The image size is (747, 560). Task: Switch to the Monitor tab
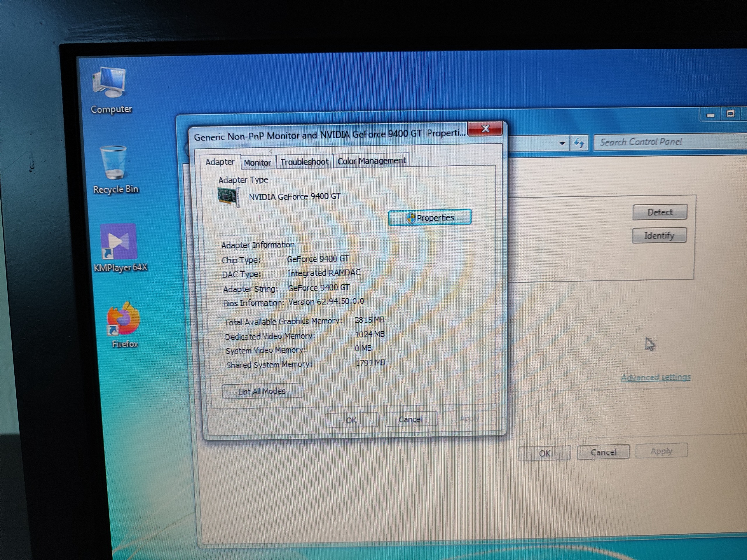click(257, 163)
